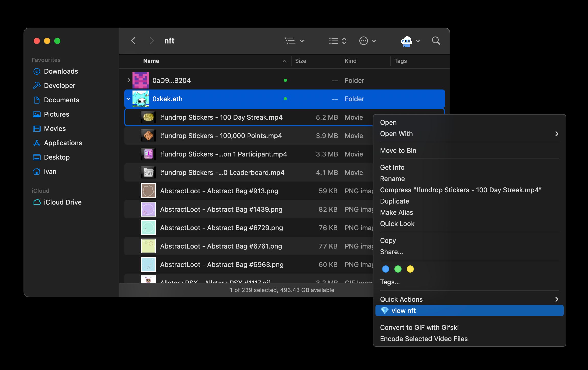Select 'Convert to GIF with Gifski'
The height and width of the screenshot is (370, 588).
click(x=419, y=327)
